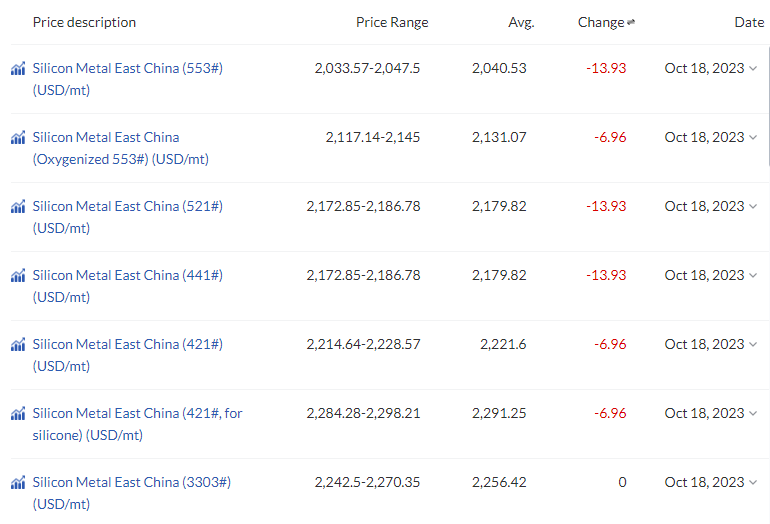The image size is (770, 524).
Task: Expand date chevron for 3303# row
Action: tap(753, 482)
